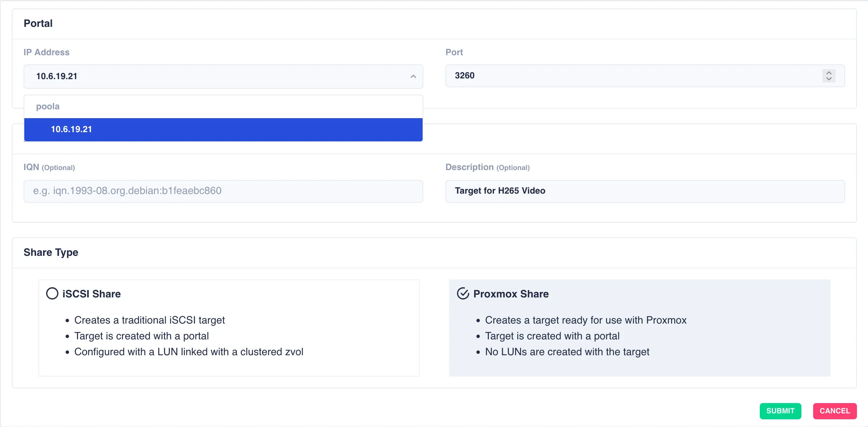This screenshot has height=427, width=868.
Task: Click the Port stepper down arrow
Action: coord(829,80)
